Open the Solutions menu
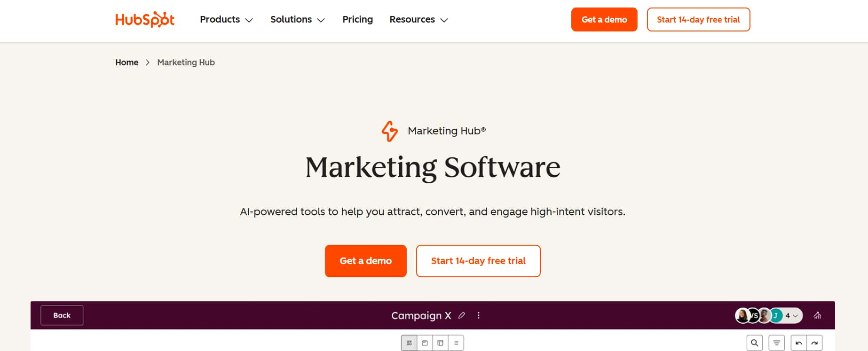 point(297,19)
